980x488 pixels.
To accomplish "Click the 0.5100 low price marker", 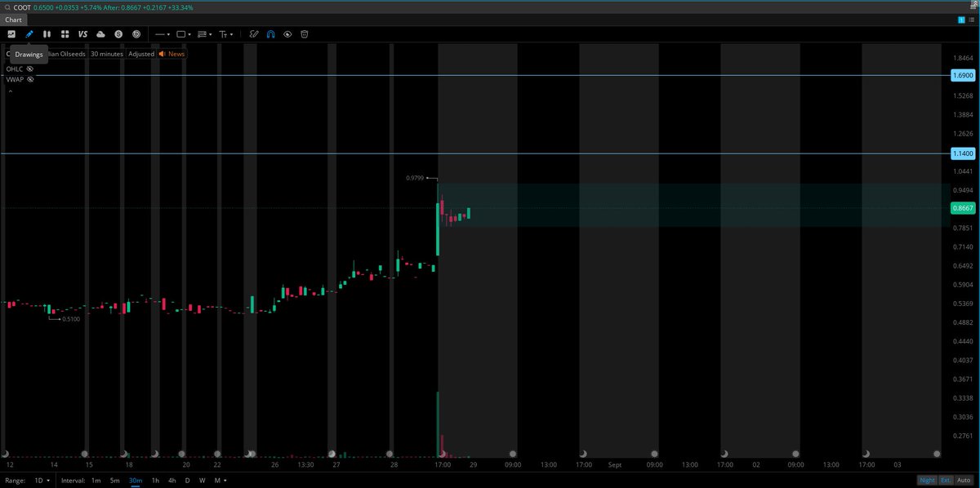I will [x=71, y=319].
